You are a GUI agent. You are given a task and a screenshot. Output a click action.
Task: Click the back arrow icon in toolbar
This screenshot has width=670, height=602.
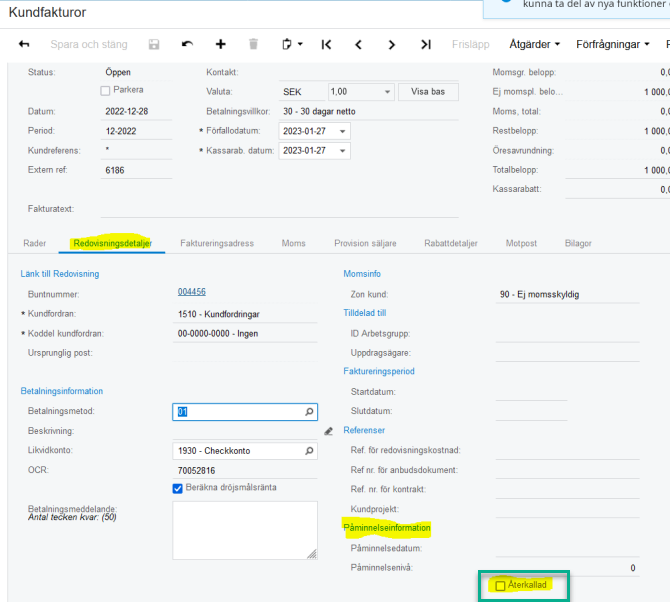(24, 44)
